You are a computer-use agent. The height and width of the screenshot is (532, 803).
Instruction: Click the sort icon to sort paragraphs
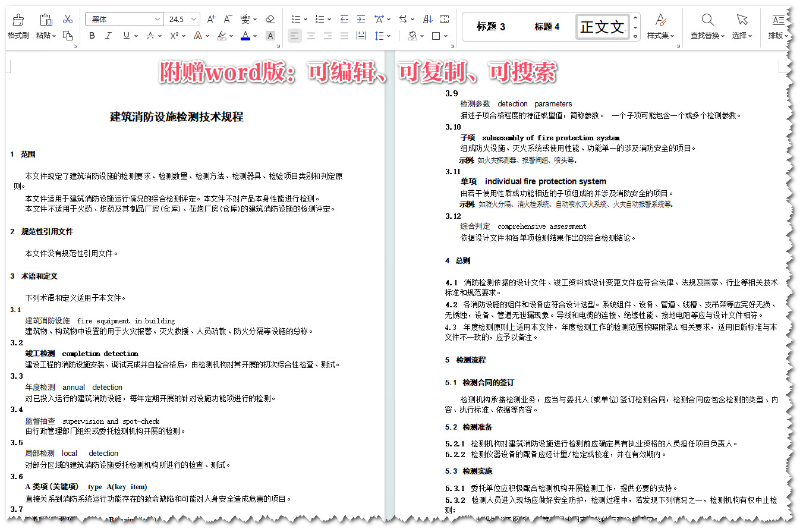point(428,19)
